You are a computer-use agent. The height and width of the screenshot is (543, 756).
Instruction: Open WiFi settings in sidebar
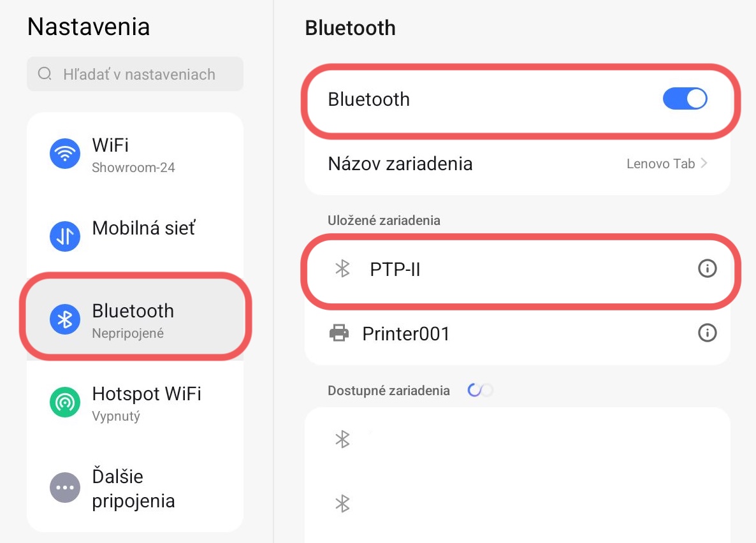click(x=135, y=154)
